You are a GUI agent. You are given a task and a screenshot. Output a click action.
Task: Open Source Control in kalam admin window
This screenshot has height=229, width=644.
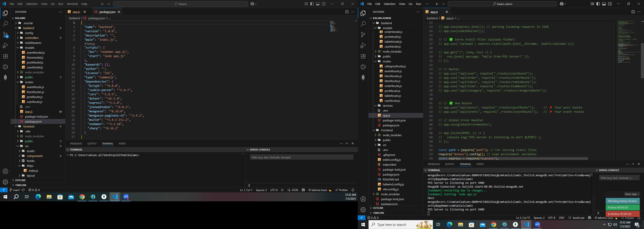(x=363, y=35)
